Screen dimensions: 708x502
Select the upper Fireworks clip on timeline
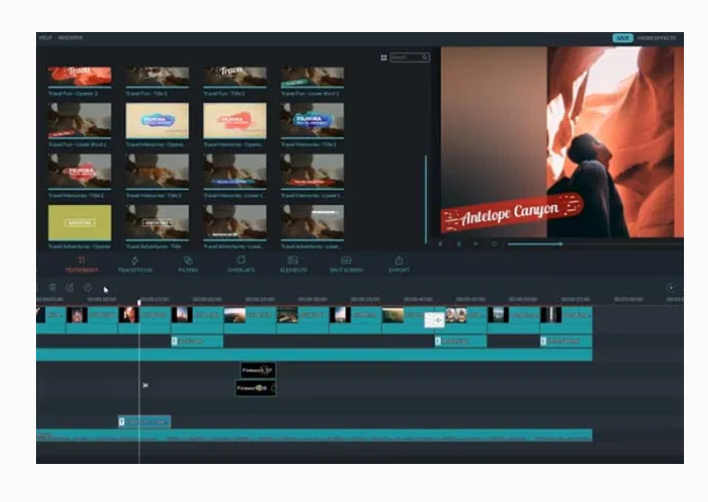click(258, 370)
